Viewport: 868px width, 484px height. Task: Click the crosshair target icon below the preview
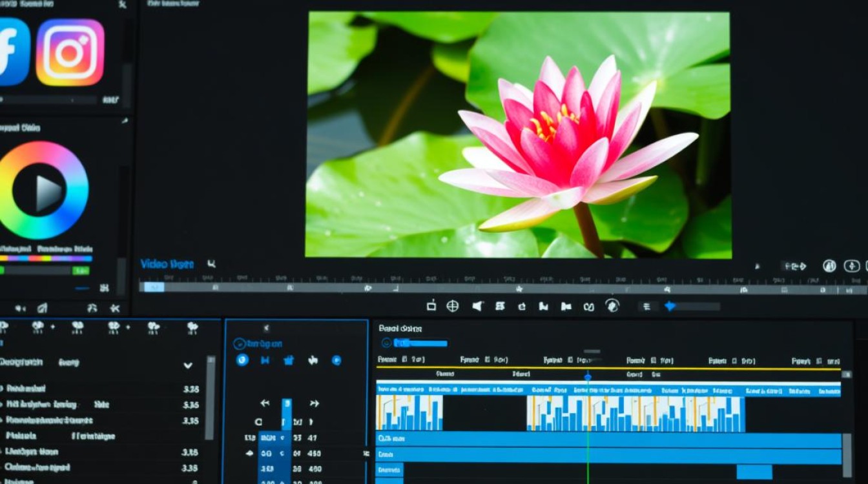(x=453, y=306)
